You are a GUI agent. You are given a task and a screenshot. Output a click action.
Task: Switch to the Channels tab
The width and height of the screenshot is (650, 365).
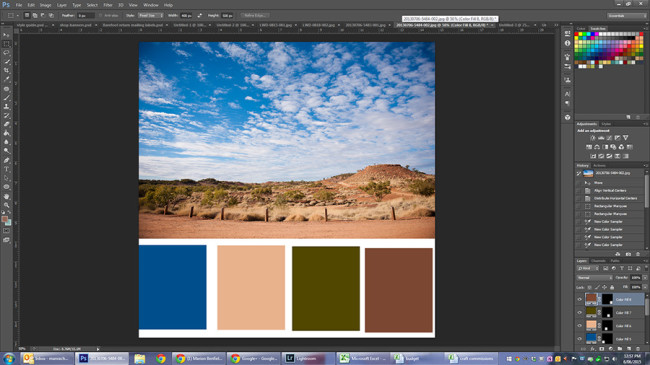[x=598, y=260]
